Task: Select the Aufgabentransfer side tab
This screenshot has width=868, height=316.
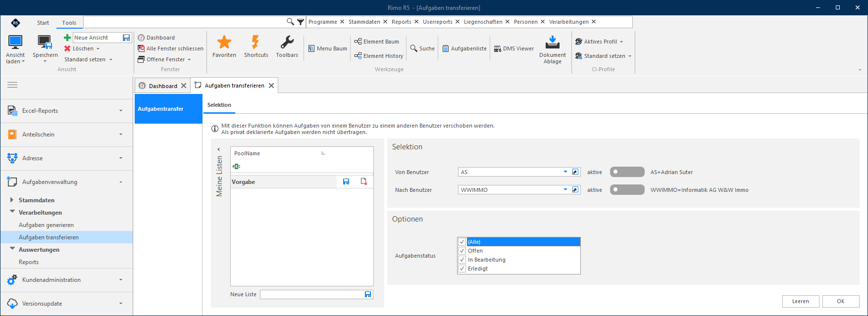Action: (x=168, y=109)
